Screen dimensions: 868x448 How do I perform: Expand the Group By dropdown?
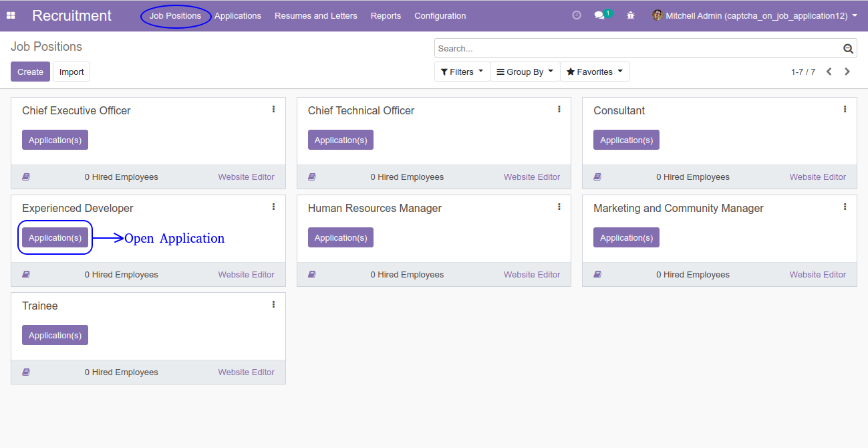coord(525,72)
